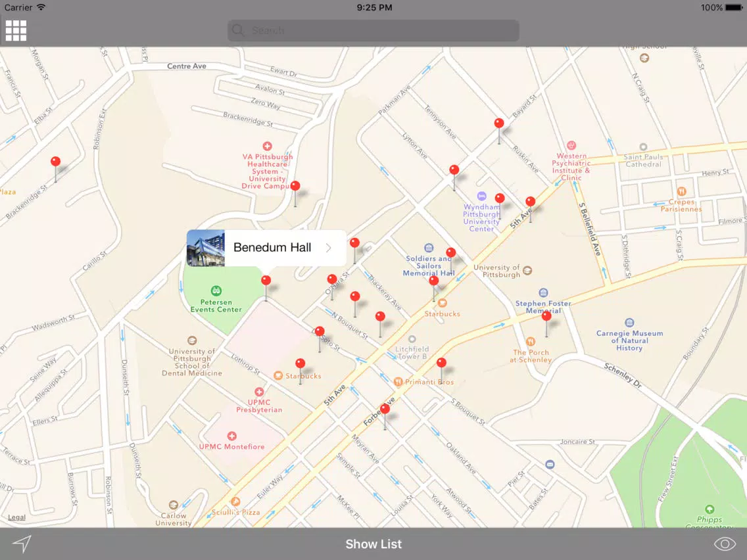The width and height of the screenshot is (747, 560).
Task: Tap the Sciulli's Pizza icon
Action: (235, 502)
